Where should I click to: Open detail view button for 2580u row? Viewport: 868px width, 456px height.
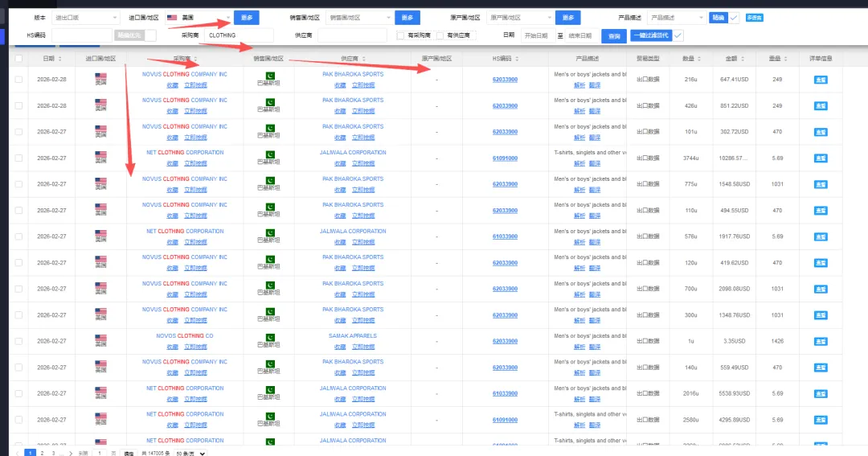[x=821, y=420]
